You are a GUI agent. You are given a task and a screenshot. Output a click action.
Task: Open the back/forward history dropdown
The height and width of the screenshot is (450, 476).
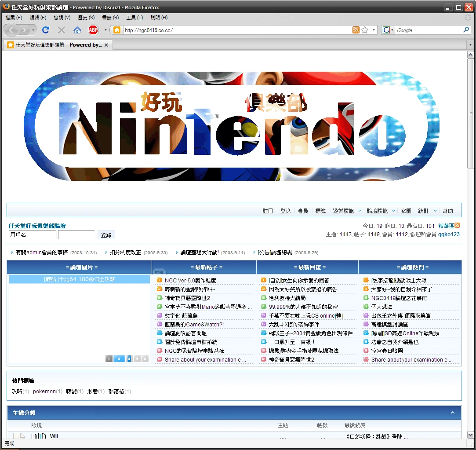coord(34,30)
